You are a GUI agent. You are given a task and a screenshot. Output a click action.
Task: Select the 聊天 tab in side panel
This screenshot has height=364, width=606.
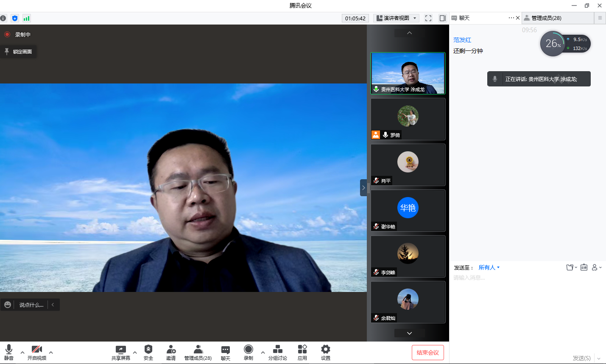[x=464, y=18]
